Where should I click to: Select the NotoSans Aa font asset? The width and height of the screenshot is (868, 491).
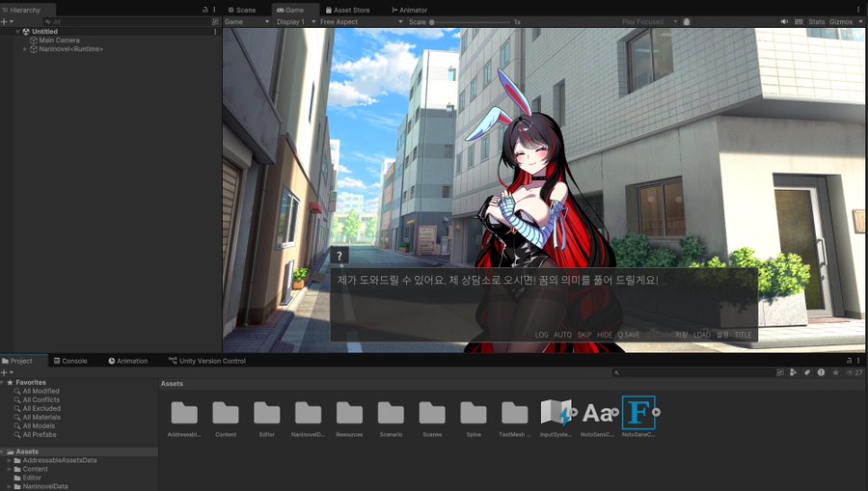pos(597,413)
